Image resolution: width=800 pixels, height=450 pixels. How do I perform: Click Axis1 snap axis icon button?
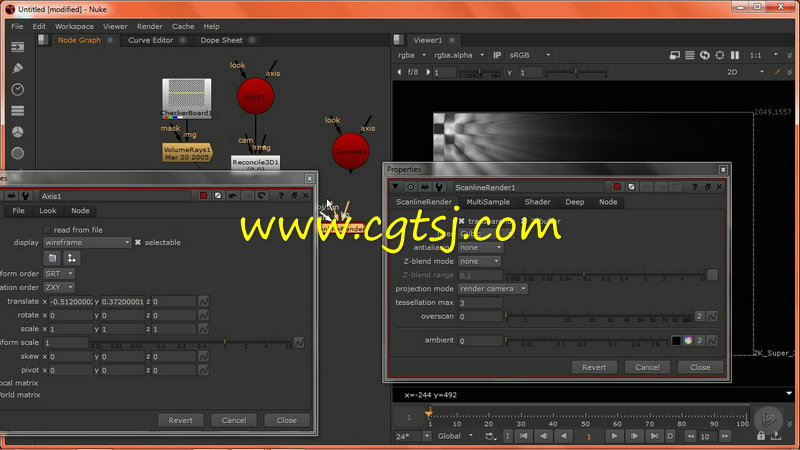click(71, 258)
